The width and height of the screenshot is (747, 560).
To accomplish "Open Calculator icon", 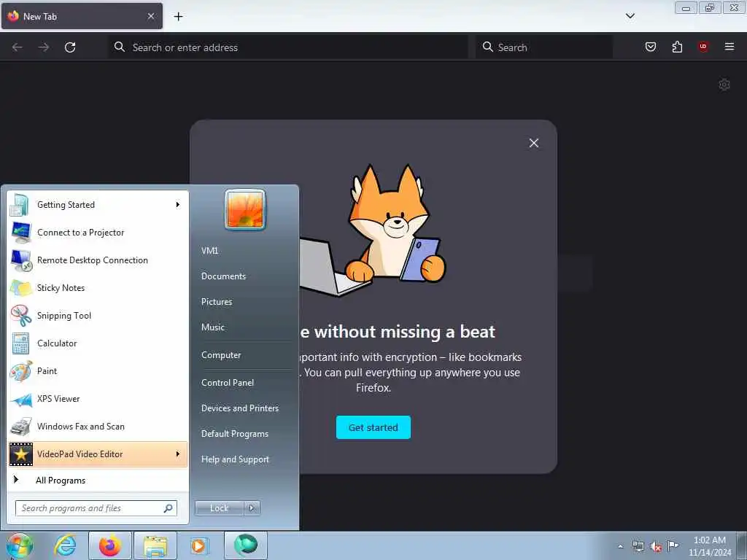I will point(20,343).
